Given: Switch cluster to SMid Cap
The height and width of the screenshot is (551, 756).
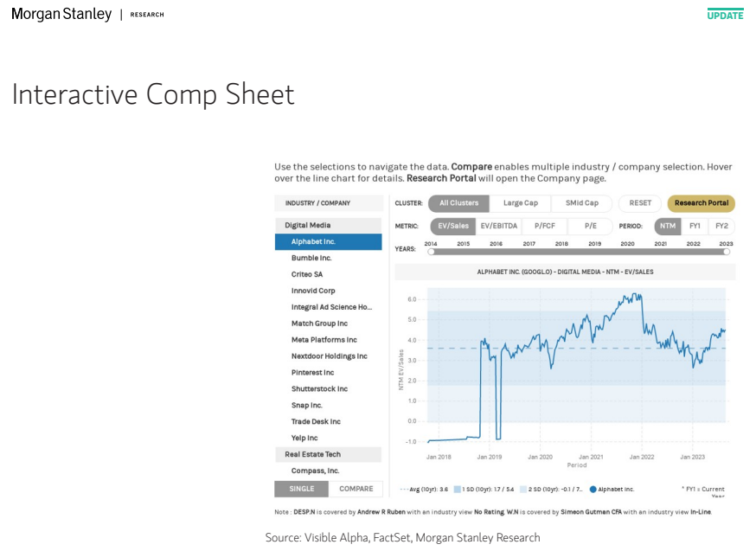Looking at the screenshot, I should click(582, 203).
